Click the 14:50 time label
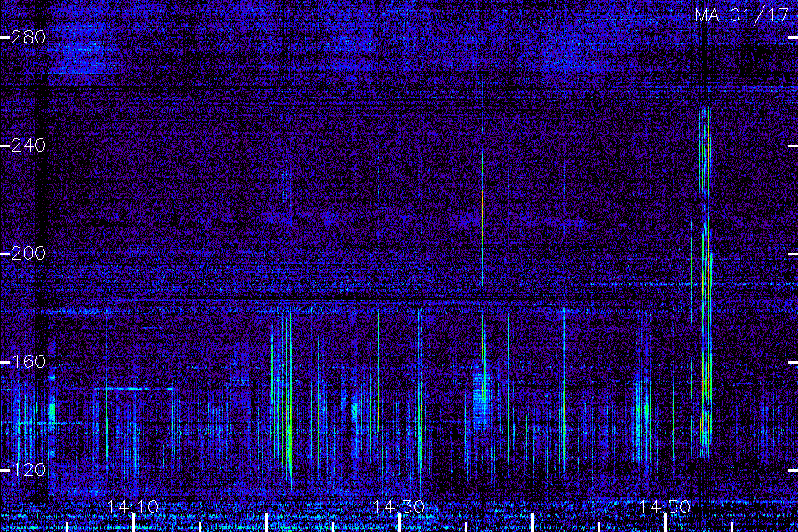This screenshot has width=798, height=532. (665, 507)
